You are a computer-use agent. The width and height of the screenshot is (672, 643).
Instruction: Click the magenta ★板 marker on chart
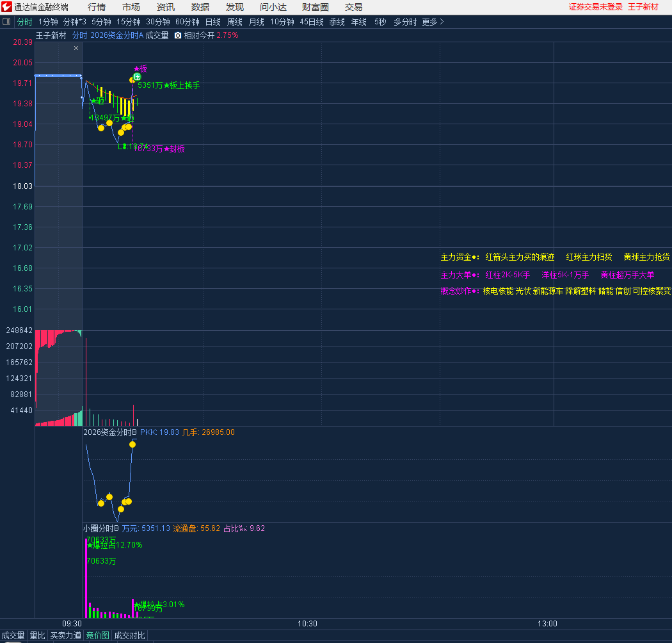coord(140,69)
